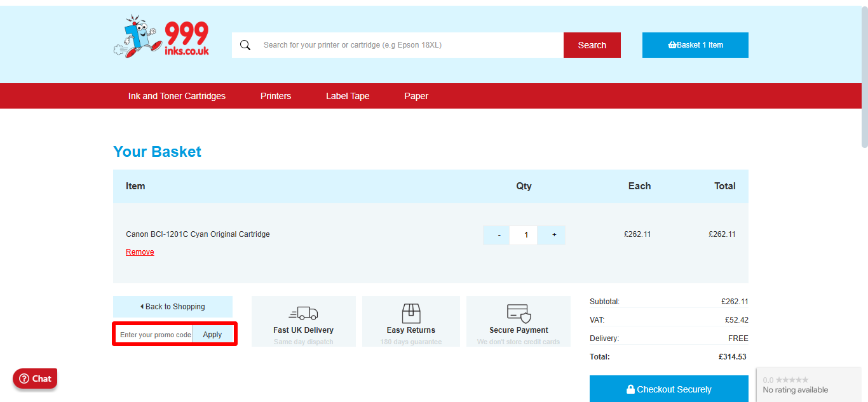Viewport: 868px width, 402px height.
Task: Click the Easy Returns box icon
Action: click(411, 313)
